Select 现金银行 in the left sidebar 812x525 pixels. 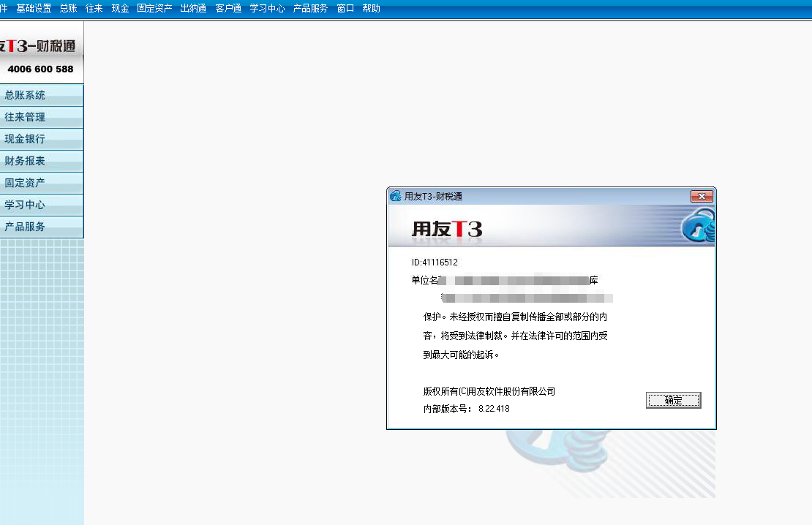(x=42, y=139)
